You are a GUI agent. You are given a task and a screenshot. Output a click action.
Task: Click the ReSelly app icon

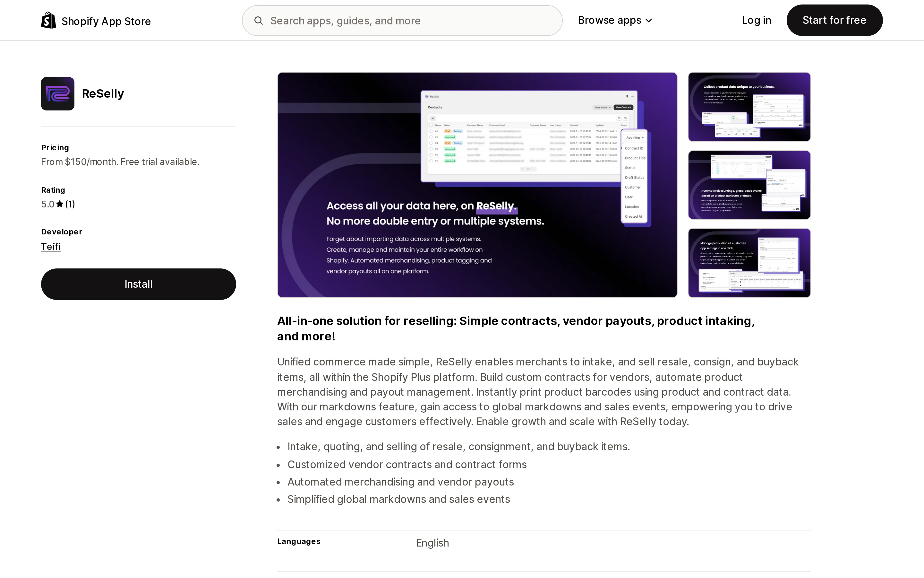click(x=58, y=94)
